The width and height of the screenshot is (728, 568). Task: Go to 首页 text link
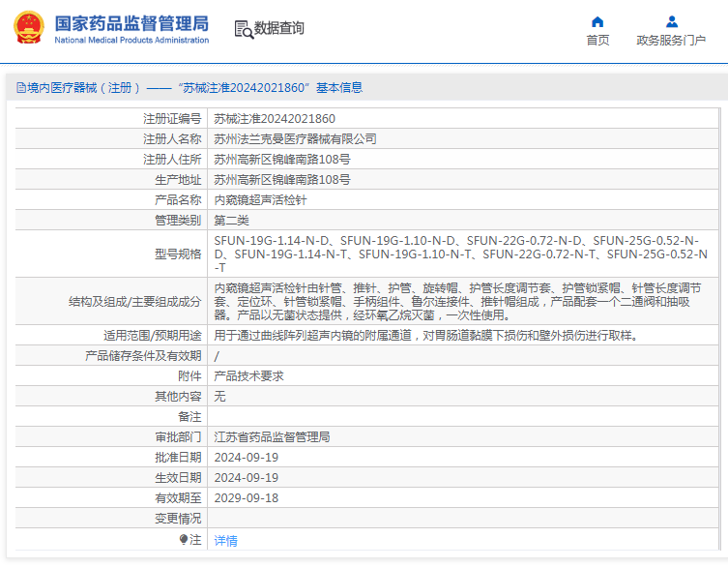[x=597, y=41]
